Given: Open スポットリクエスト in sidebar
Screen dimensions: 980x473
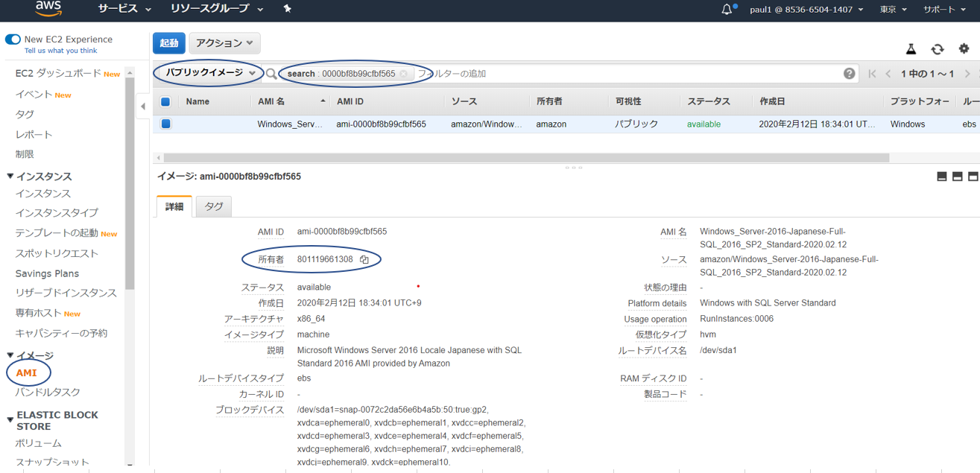Looking at the screenshot, I should pos(57,253).
